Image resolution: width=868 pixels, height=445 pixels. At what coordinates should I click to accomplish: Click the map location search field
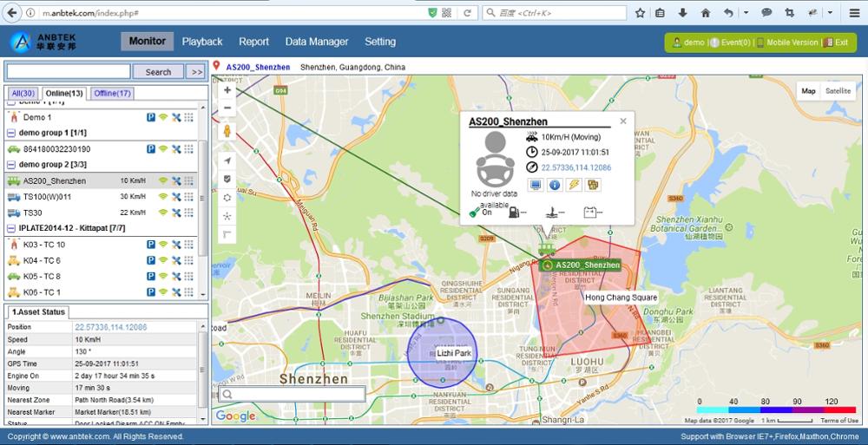pos(293,394)
